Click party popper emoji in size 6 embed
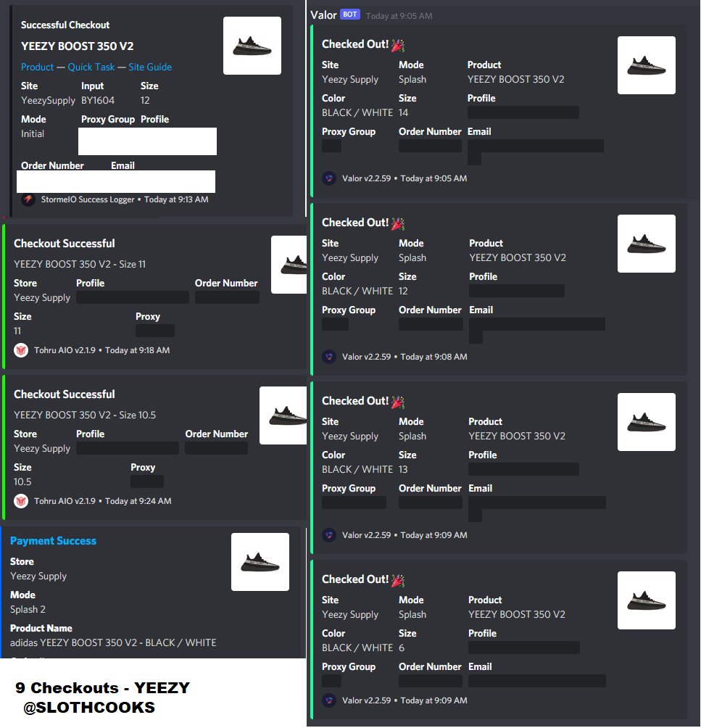 (398, 580)
